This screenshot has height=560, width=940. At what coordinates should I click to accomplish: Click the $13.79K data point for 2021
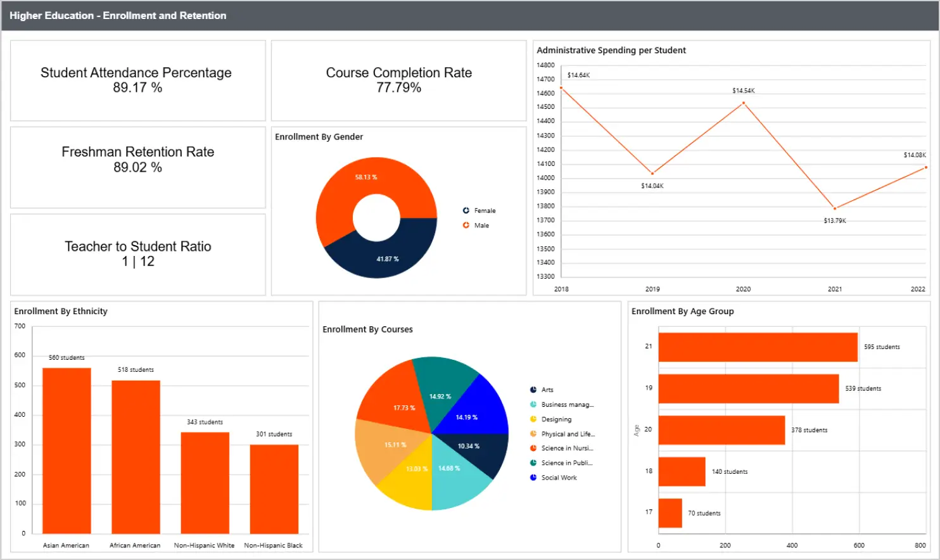coord(835,208)
